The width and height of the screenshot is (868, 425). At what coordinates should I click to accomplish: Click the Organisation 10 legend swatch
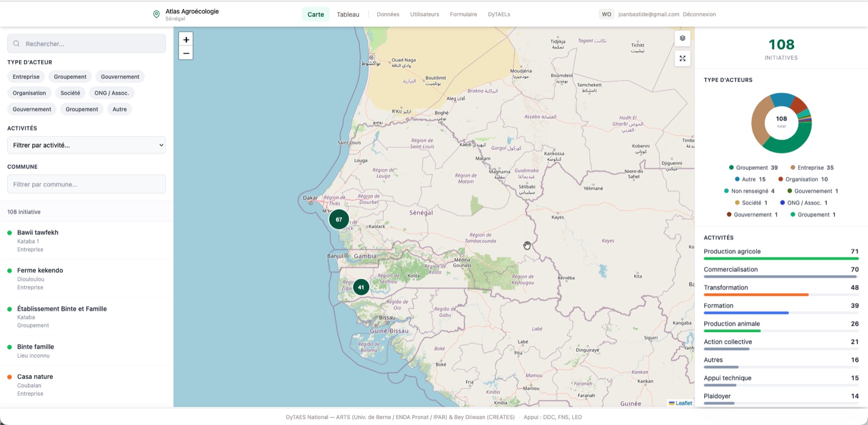pyautogui.click(x=781, y=179)
